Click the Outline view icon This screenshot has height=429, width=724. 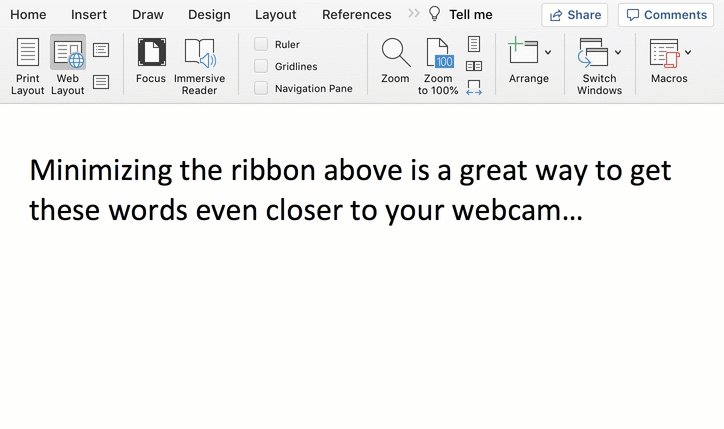click(x=101, y=50)
